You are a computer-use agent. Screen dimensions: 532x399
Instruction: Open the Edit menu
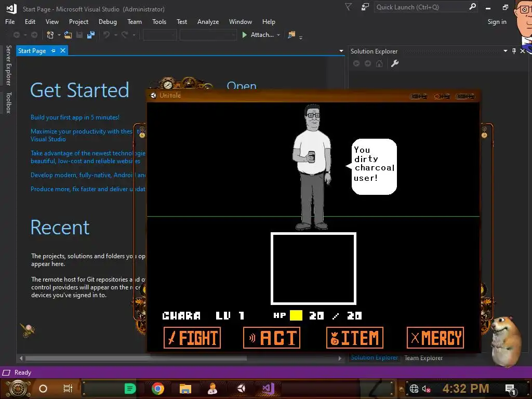coord(30,22)
